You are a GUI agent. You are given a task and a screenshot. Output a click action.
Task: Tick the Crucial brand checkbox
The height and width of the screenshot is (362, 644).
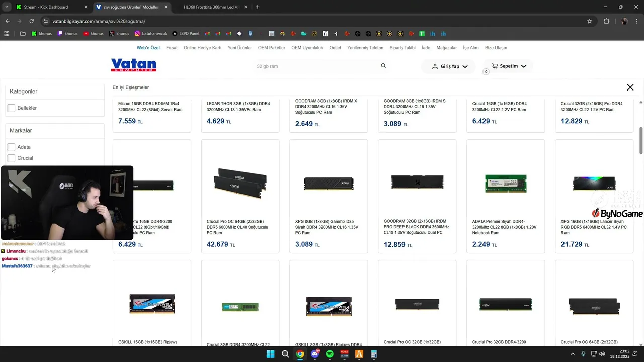[x=12, y=158]
